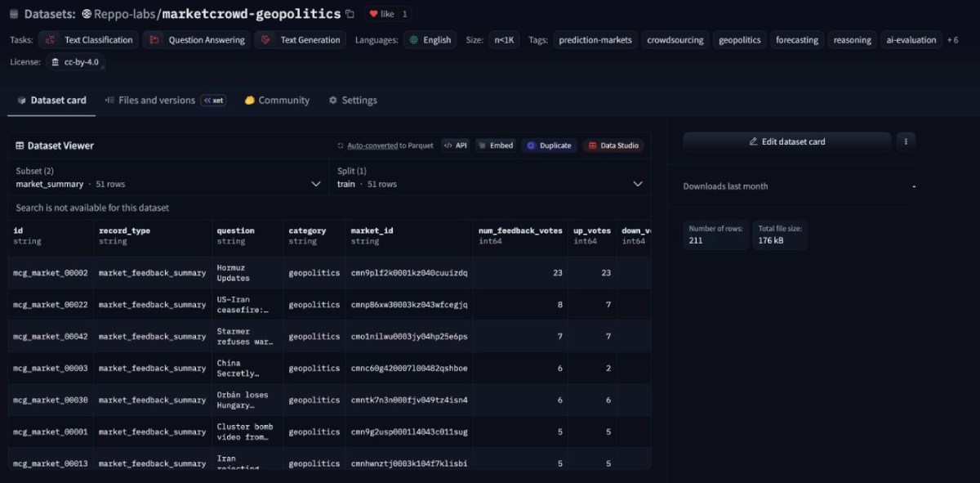Click the n<1K size tag

(x=504, y=39)
